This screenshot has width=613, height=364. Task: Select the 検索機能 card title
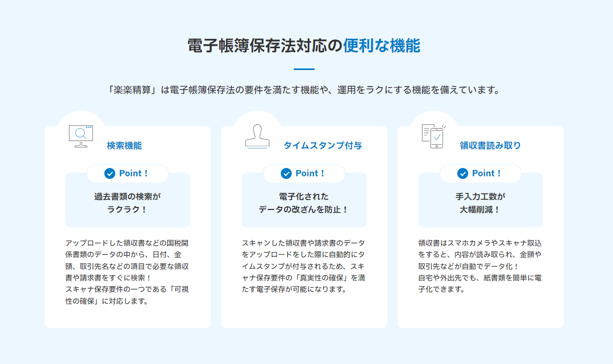click(124, 146)
